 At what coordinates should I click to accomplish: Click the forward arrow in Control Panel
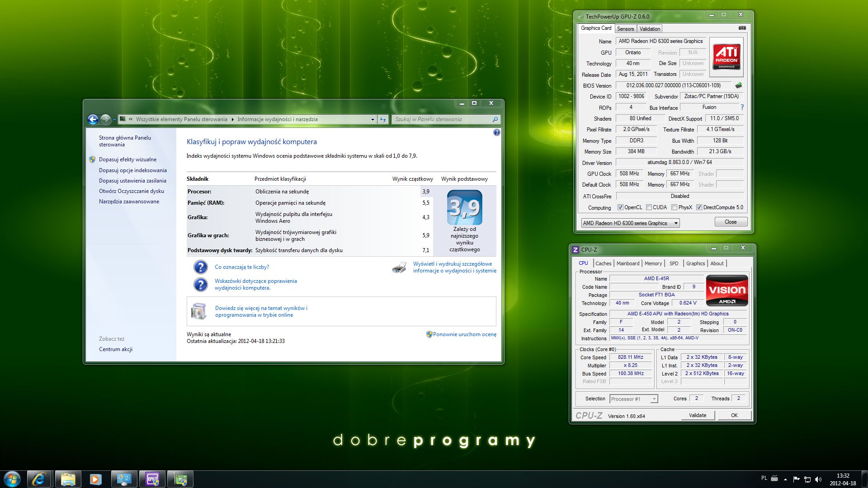105,119
